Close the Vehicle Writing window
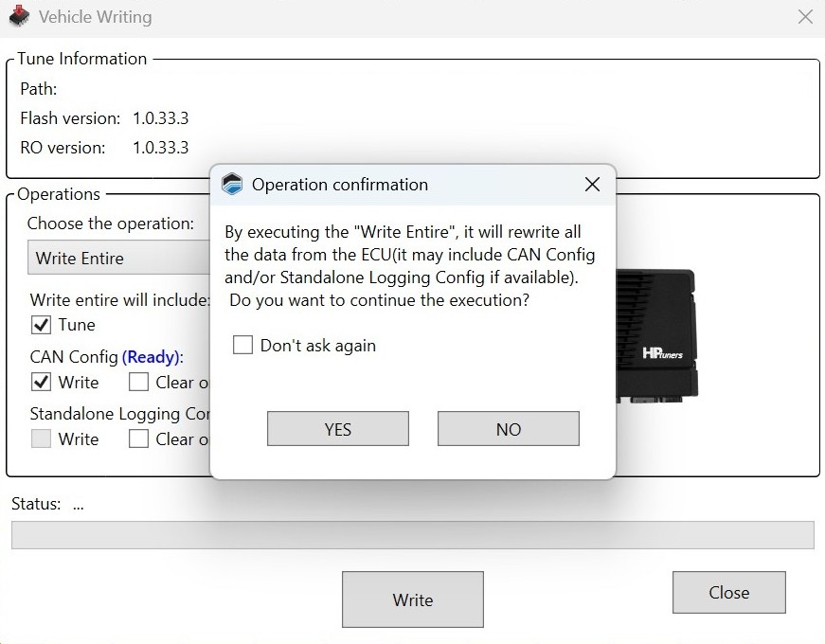The height and width of the screenshot is (644, 825). click(x=805, y=17)
